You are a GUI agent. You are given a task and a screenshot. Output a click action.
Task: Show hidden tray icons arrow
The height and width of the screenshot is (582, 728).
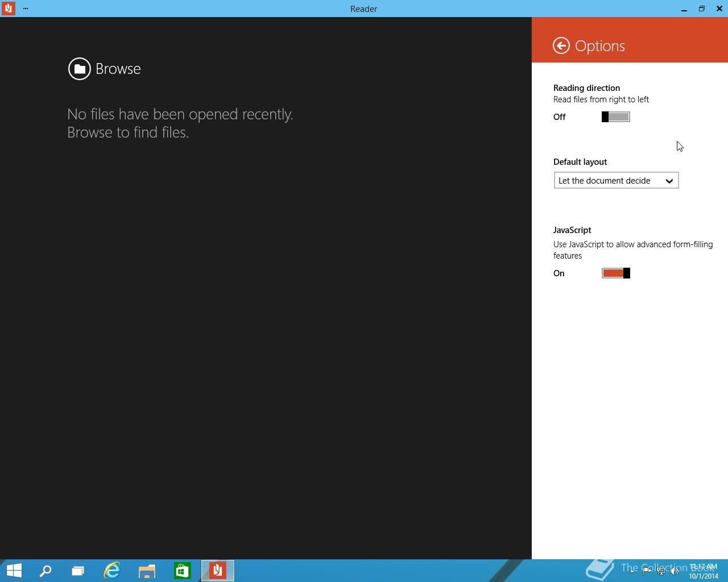point(632,571)
